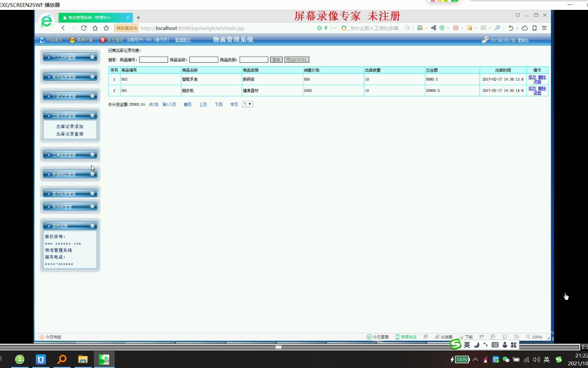Screen dimensions: 588x368
Task: Open 出库记录查询 in the sidebar
Action: pos(69,134)
